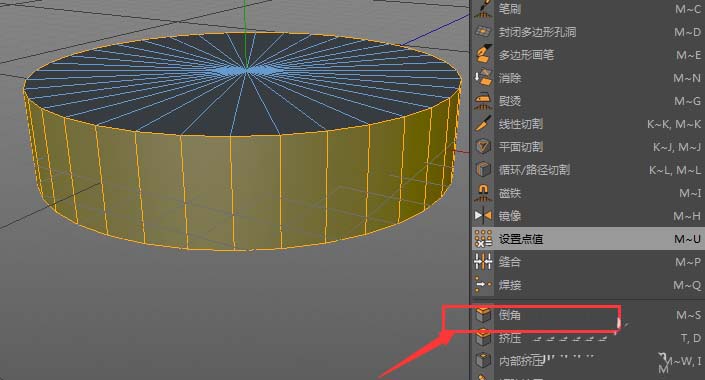The width and height of the screenshot is (705, 380).
Task: Click shortcut text T, D beside 挤压
Action: [691, 338]
